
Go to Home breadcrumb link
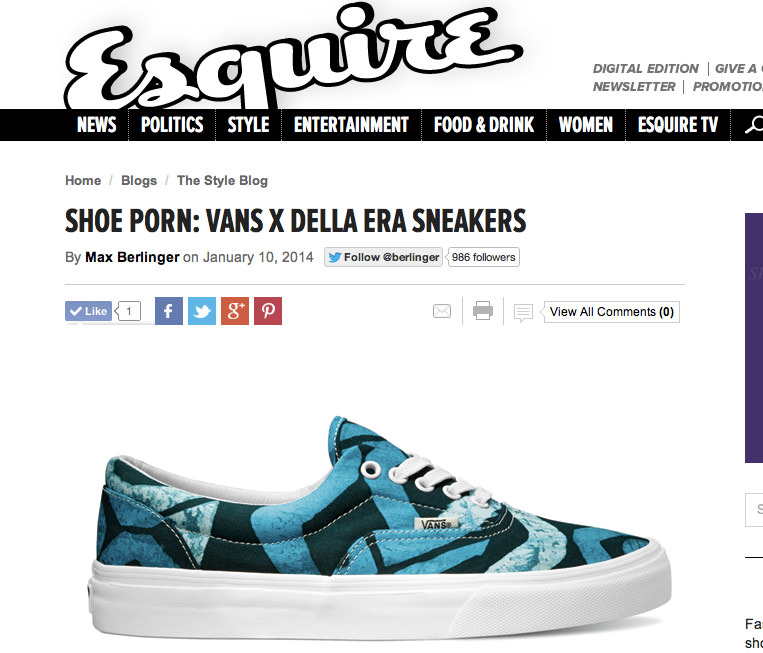pos(83,181)
